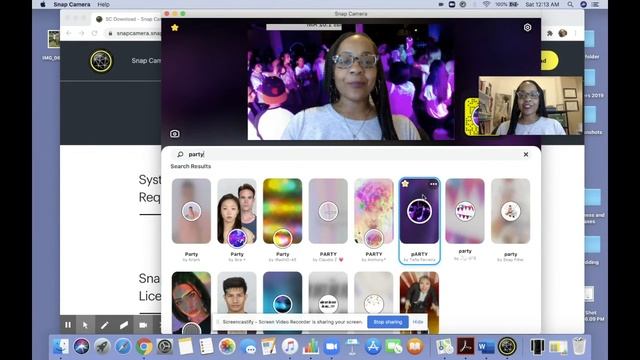Hide the screen sharing notification bar
The height and width of the screenshot is (360, 640).
pos(418,322)
